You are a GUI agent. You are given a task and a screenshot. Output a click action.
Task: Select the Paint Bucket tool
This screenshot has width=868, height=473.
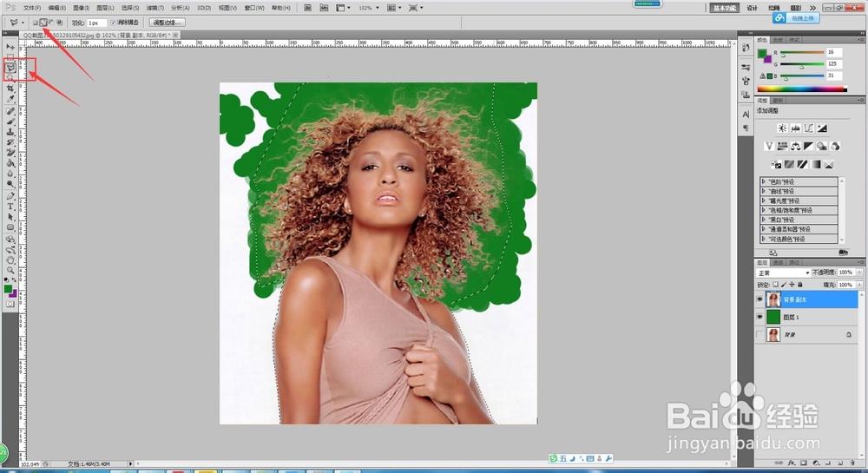(x=10, y=163)
